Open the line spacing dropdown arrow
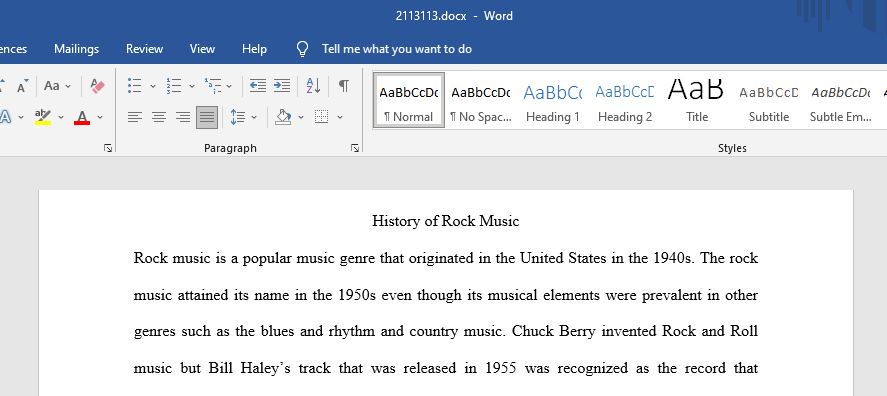The height and width of the screenshot is (396, 887). (x=253, y=117)
